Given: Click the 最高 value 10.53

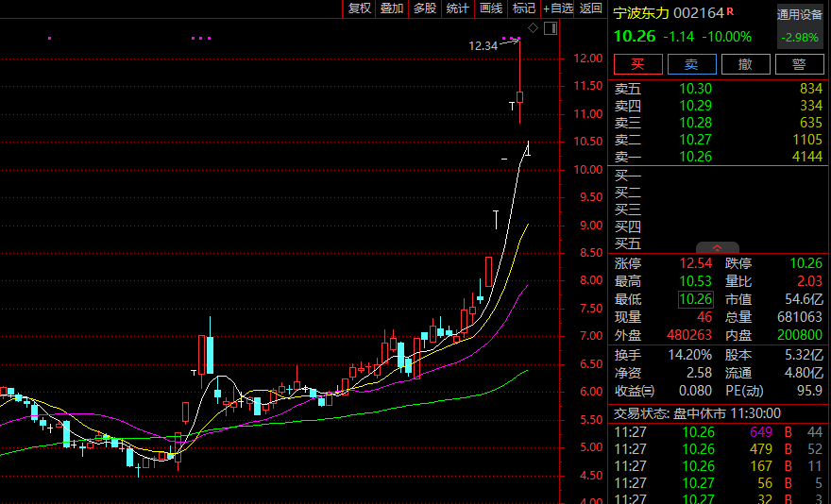Looking at the screenshot, I should 695,281.
